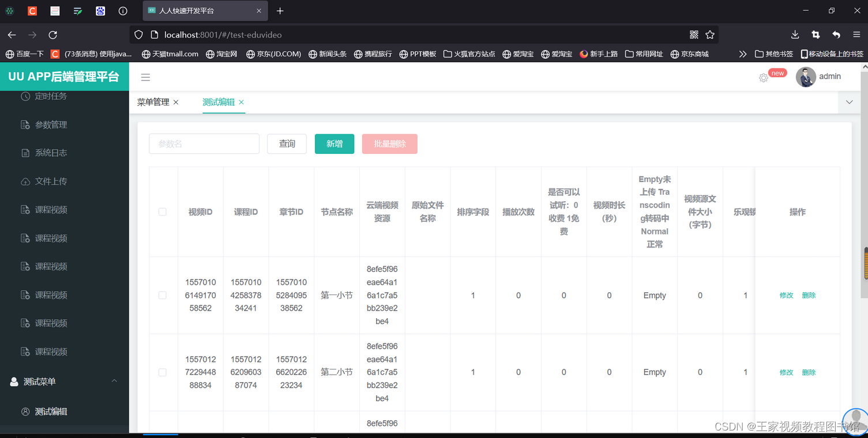This screenshot has height=438, width=868.
Task: Open the pinned orange C tab
Action: pos(32,11)
